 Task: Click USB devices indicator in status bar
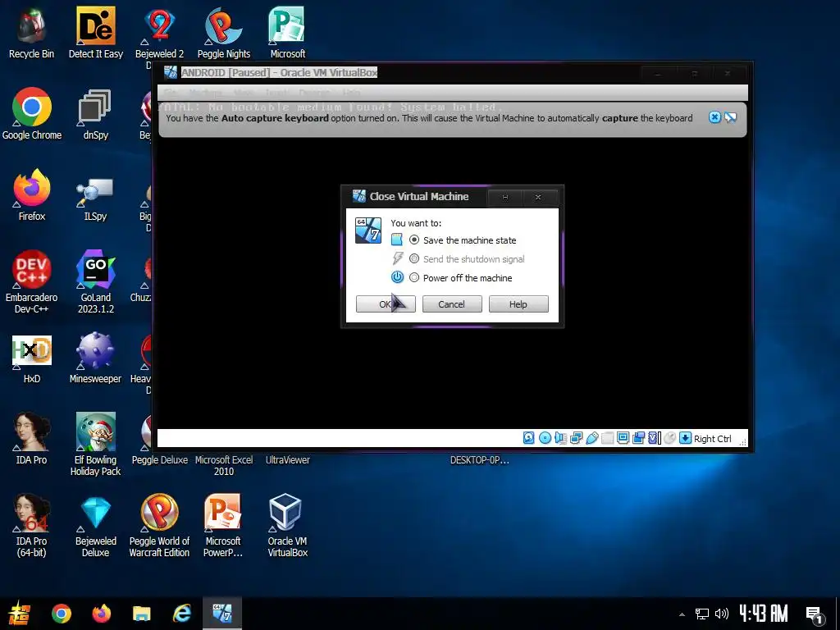tap(592, 438)
